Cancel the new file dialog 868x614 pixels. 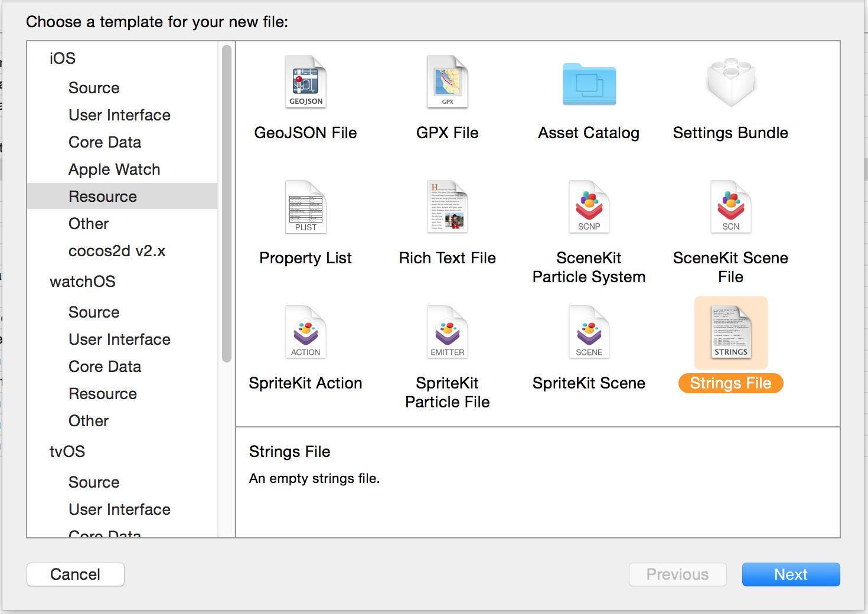coord(76,574)
